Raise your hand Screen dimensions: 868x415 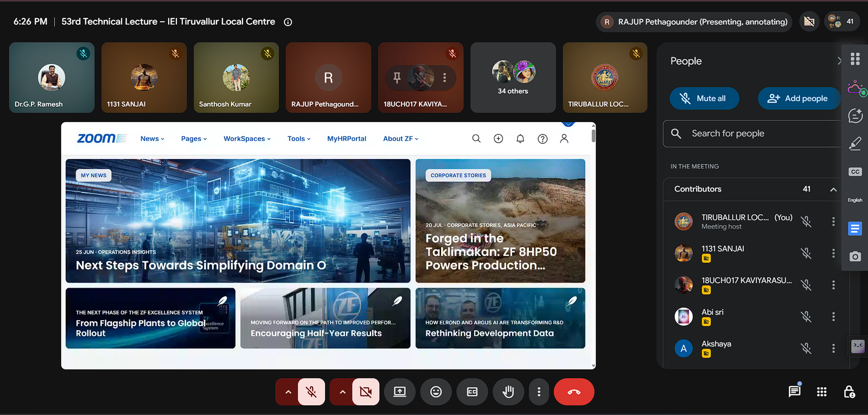508,392
